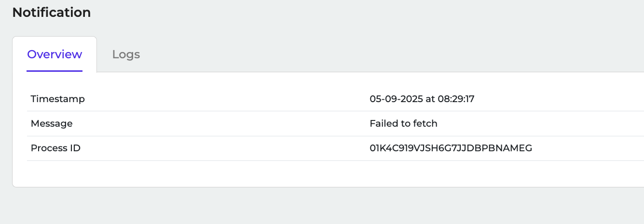
Task: Click empty panel space below Process ID row
Action: point(289,173)
